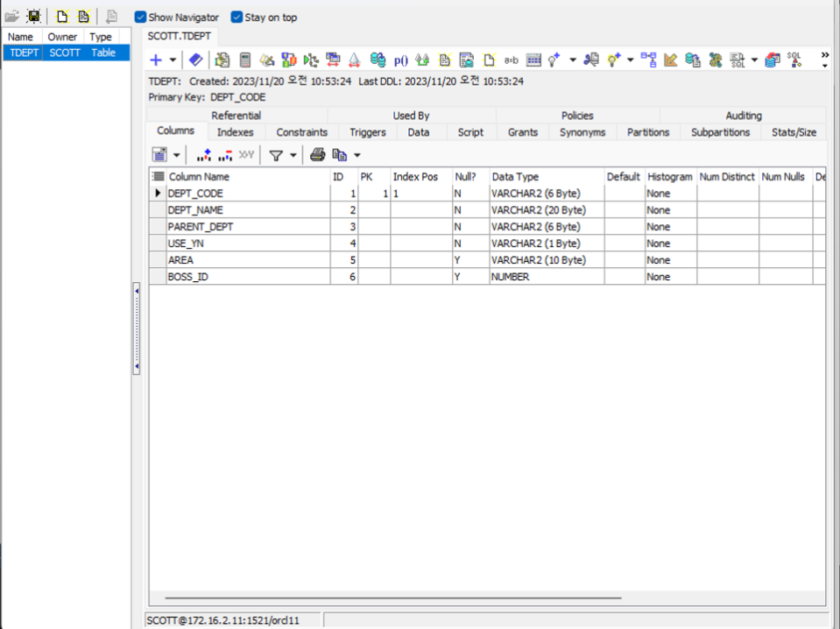Collapse the navigator panel splitter handle
The image size is (840, 629).
pyautogui.click(x=137, y=329)
